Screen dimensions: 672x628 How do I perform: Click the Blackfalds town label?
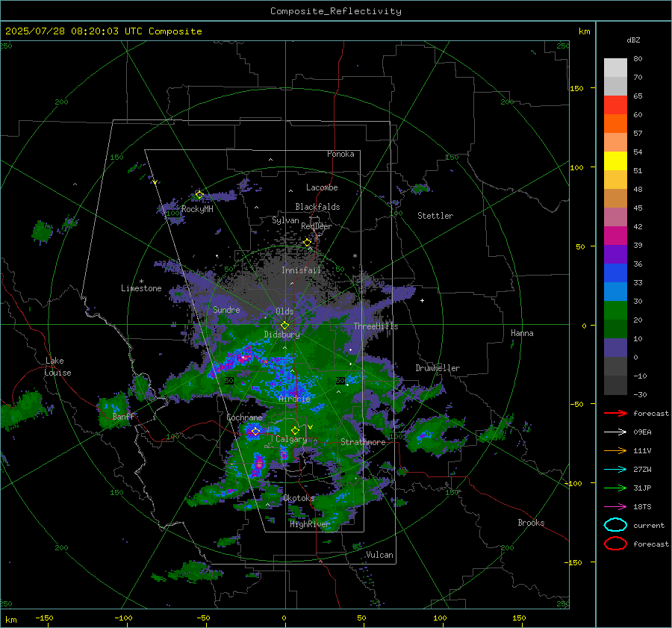point(317,207)
